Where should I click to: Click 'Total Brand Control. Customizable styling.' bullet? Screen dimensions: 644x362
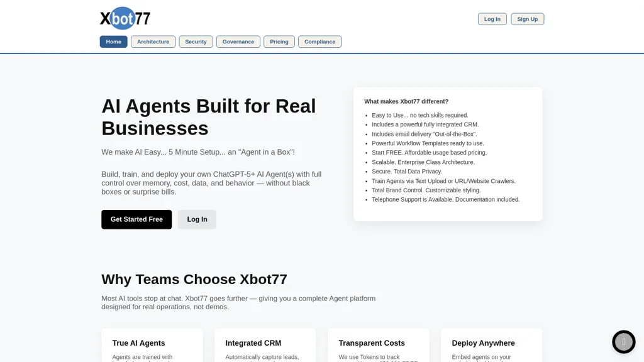click(426, 190)
